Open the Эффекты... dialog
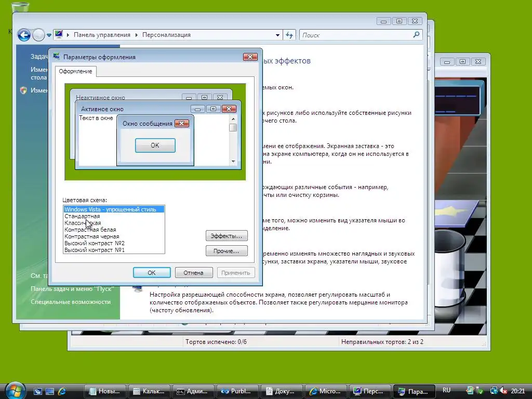 pyautogui.click(x=227, y=236)
